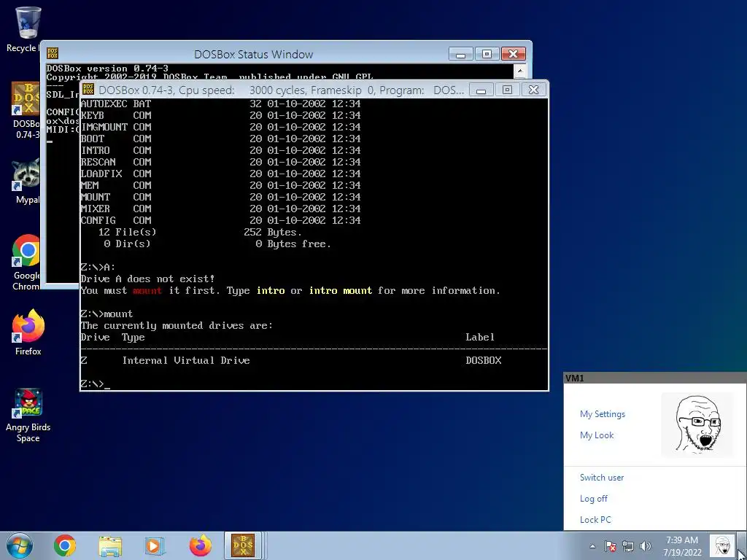747x560 pixels.
Task: Open the Action Center flag tray icon
Action: (611, 547)
